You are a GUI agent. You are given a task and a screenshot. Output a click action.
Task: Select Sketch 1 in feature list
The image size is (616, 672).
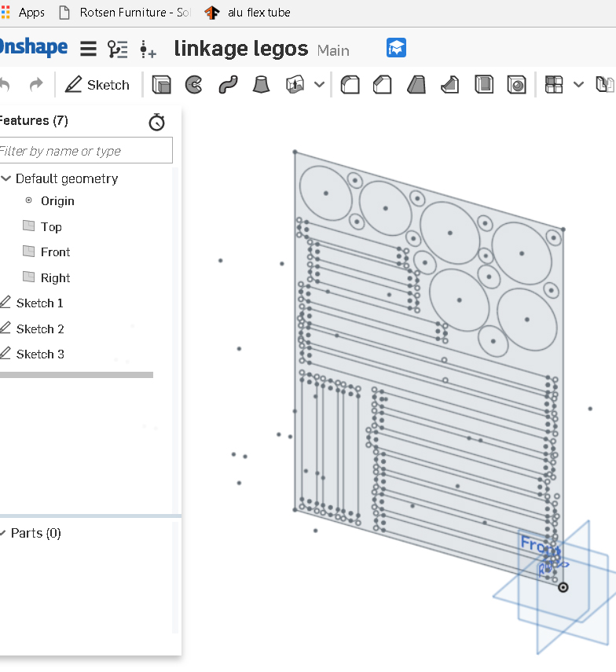[x=39, y=303]
